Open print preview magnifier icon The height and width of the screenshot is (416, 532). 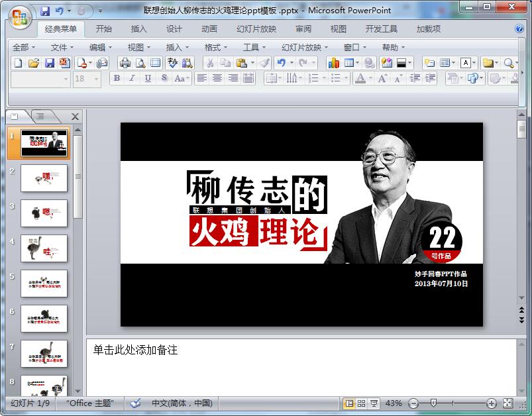coord(140,63)
